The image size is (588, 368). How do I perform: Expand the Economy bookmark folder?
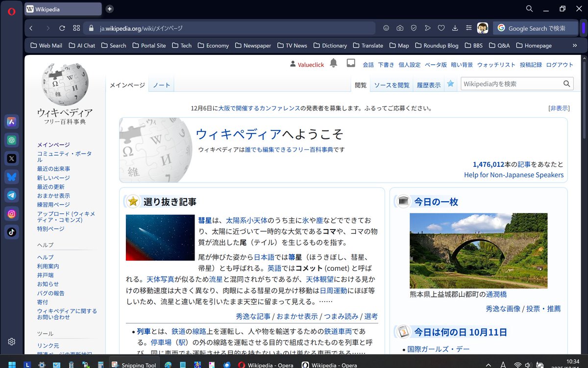click(x=213, y=46)
